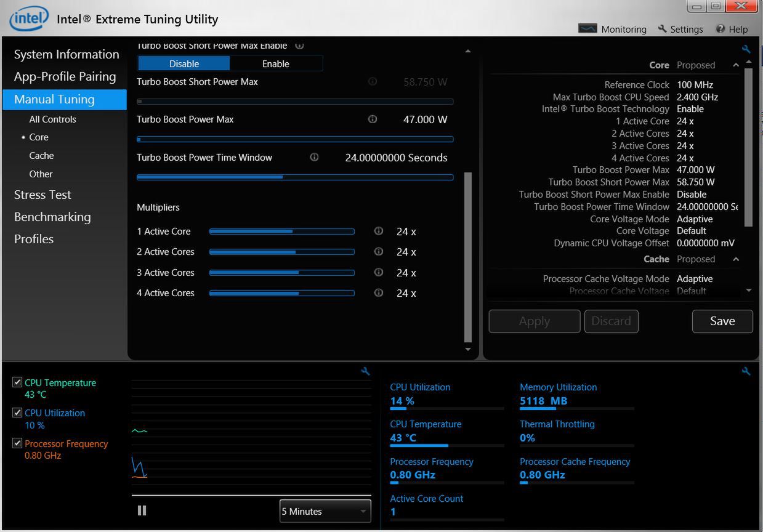Open Help question mark icon
The width and height of the screenshot is (763, 532).
[721, 29]
